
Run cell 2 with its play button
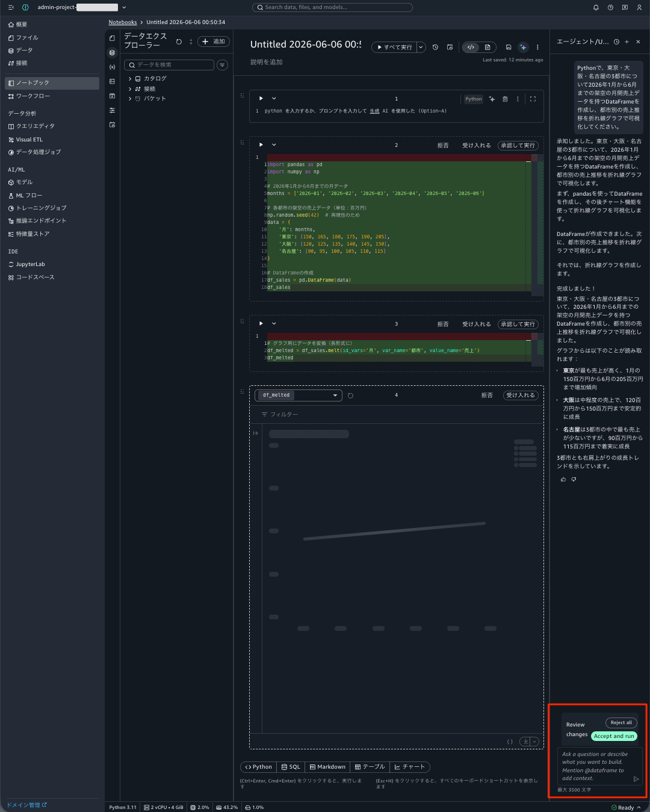[x=261, y=145]
